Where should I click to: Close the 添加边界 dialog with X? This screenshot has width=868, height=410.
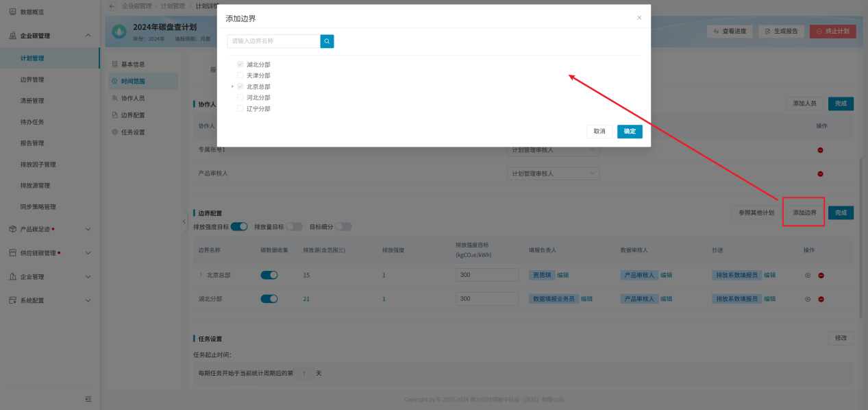(x=639, y=18)
